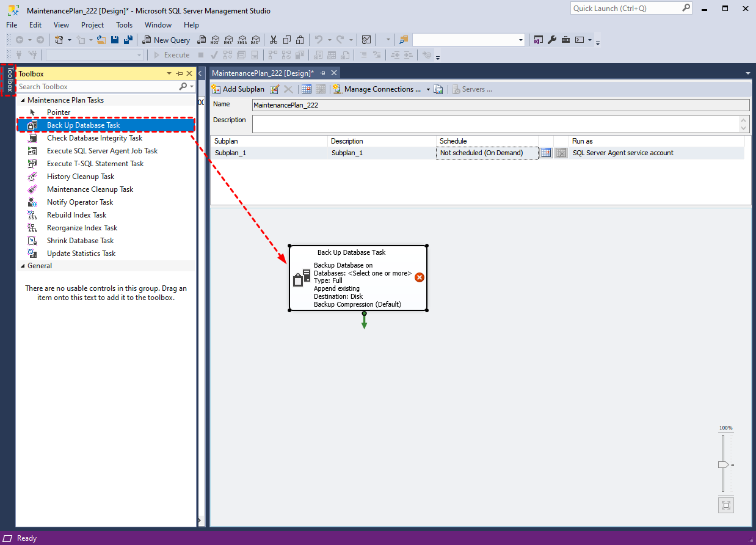Click the wrench properties icon in toolbar

552,40
